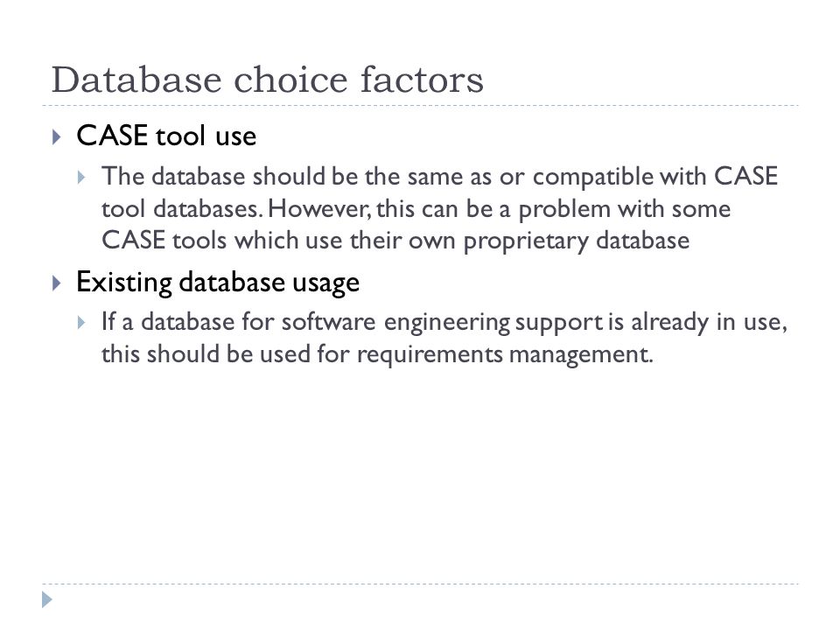Image resolution: width=840 pixels, height=630 pixels.
Task: Click "already in use" phrase
Action: tap(709, 323)
